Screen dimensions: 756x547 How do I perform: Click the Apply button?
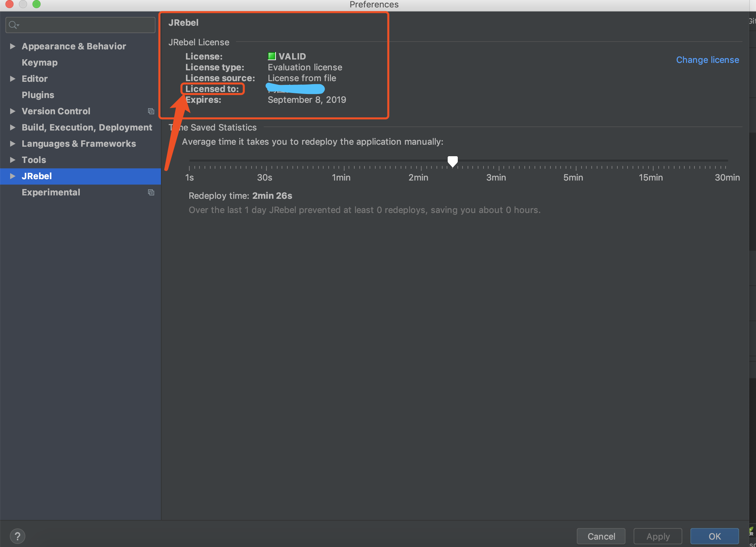coord(658,536)
